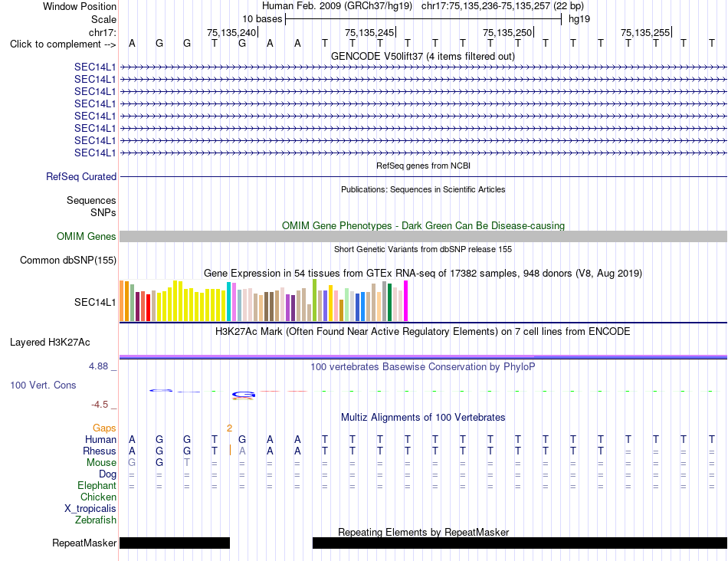This screenshot has width=728, height=561.
Task: Click the light "T" in the Mouse row
Action: tap(187, 463)
